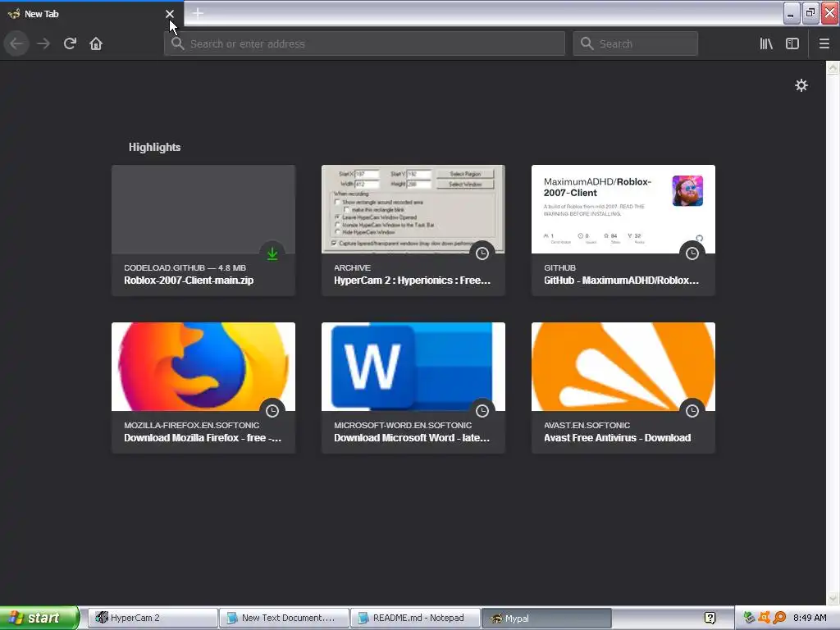Click the green download arrow badge
840x630 pixels.
tap(272, 253)
